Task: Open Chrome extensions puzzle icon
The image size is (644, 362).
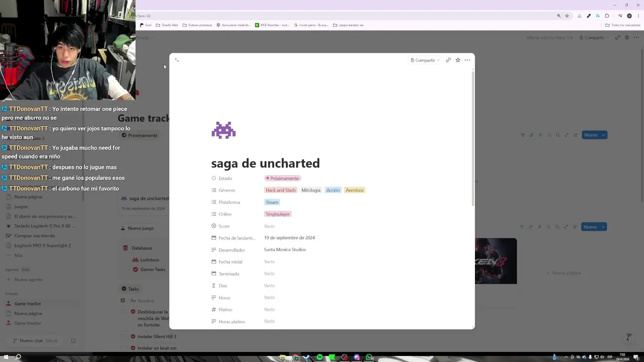Action: [x=607, y=16]
